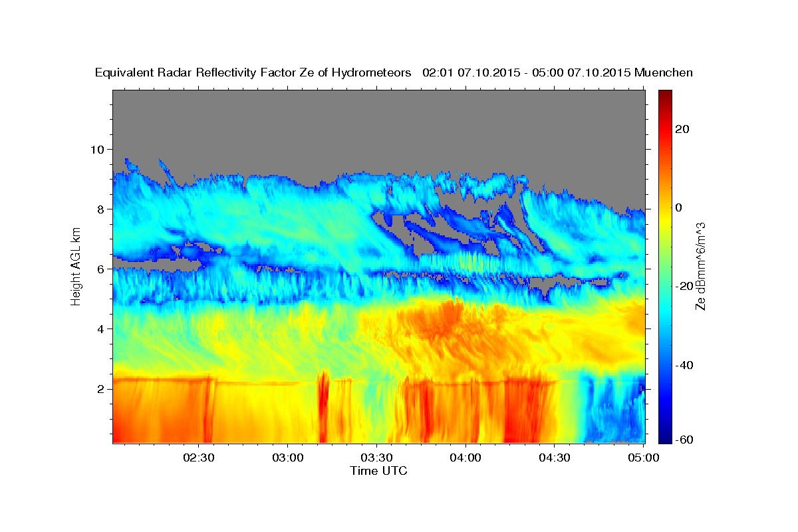Click the 'Time UTC' axis title
This screenshot has height=532, width=798.
coord(378,471)
